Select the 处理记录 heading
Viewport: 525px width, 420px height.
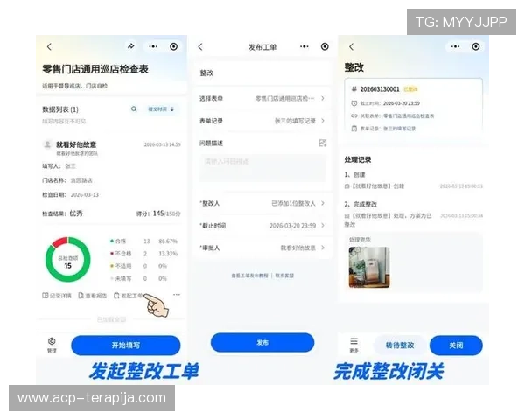358,160
